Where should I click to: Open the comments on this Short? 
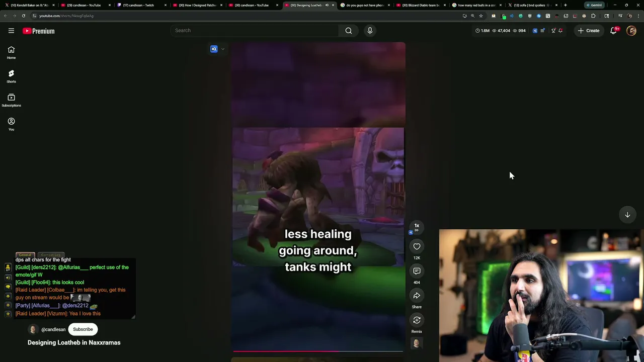[417, 271]
